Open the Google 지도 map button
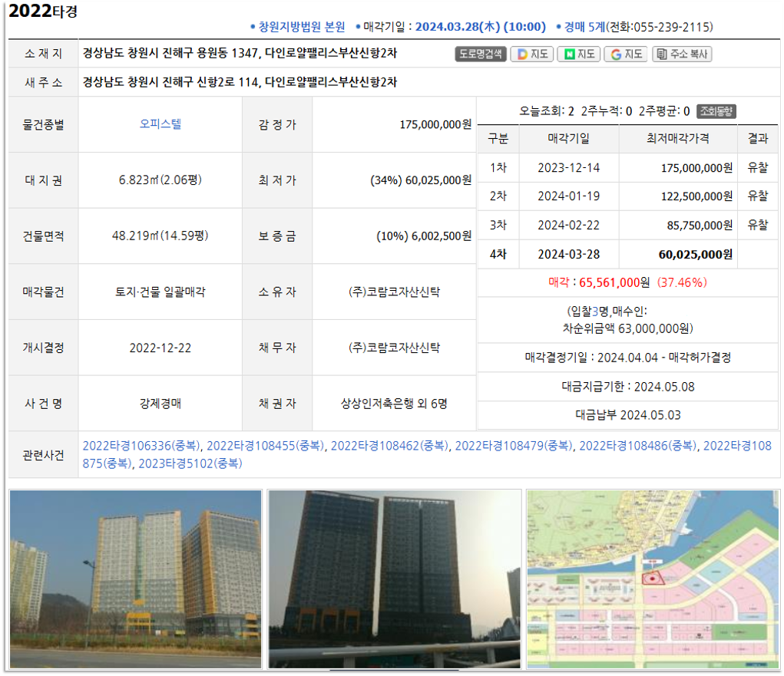This screenshot has height=676, width=784. click(625, 54)
